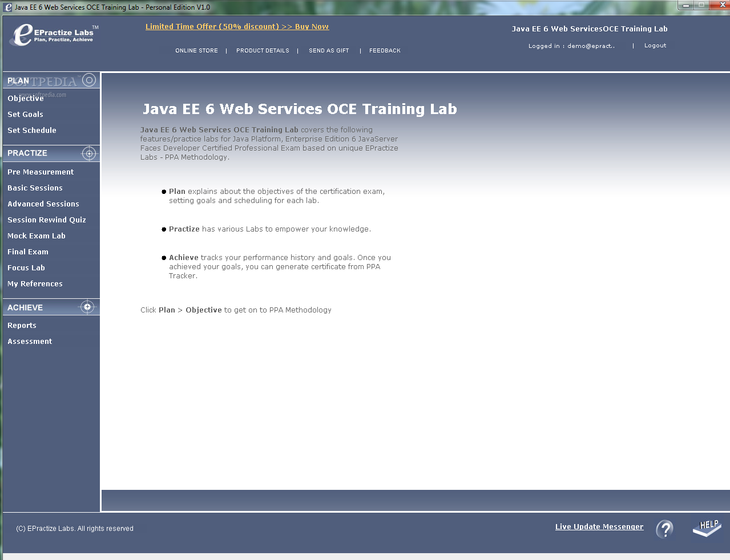Click the bold Achieve bullet text
The image size is (730, 560).
point(184,258)
